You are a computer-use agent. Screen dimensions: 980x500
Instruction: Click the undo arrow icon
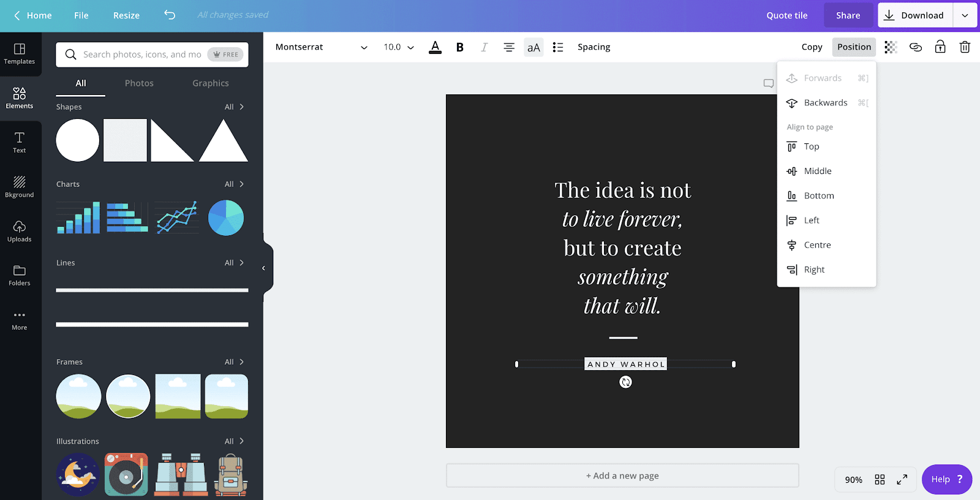[x=170, y=15]
